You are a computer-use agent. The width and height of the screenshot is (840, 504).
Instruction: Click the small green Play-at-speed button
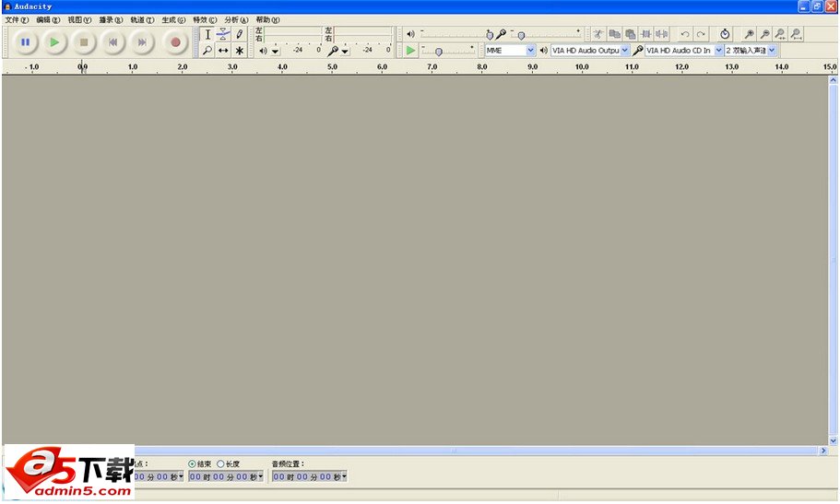tap(411, 51)
